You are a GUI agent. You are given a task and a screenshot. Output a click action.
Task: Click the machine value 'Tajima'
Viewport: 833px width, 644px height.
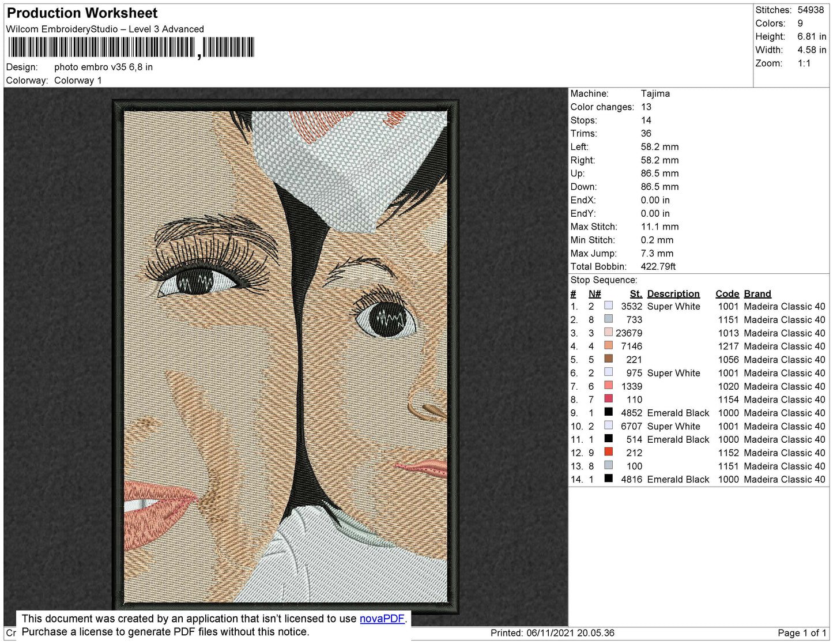click(x=655, y=93)
